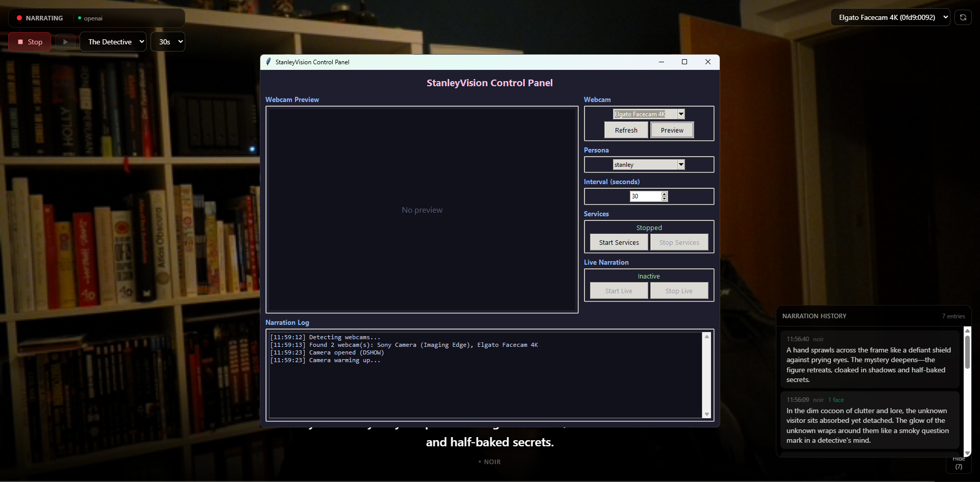Click narration log scrollbar down arrow
The width and height of the screenshot is (980, 482).
(706, 414)
